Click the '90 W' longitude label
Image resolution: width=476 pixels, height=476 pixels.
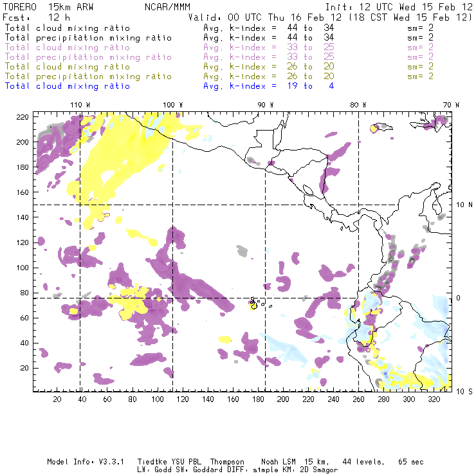click(x=266, y=105)
